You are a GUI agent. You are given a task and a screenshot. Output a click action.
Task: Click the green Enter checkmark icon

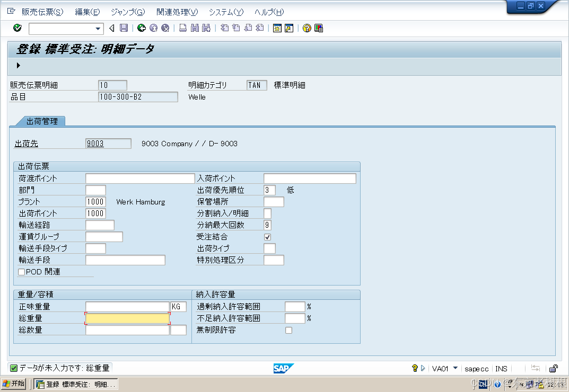click(x=17, y=28)
